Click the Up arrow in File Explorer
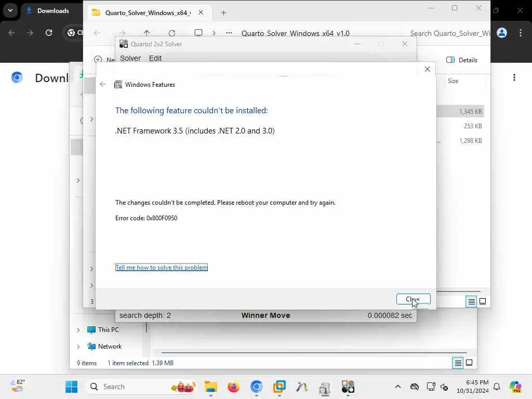This screenshot has width=532, height=399. pyautogui.click(x=147, y=33)
